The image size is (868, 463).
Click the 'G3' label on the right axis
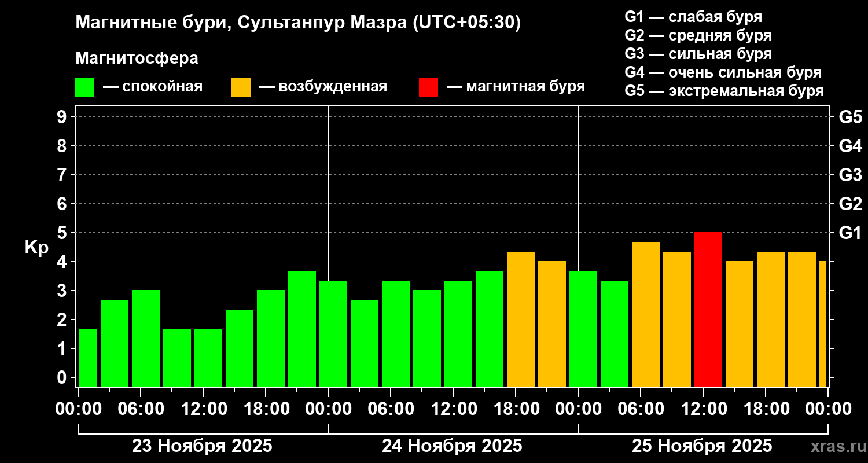tap(851, 175)
